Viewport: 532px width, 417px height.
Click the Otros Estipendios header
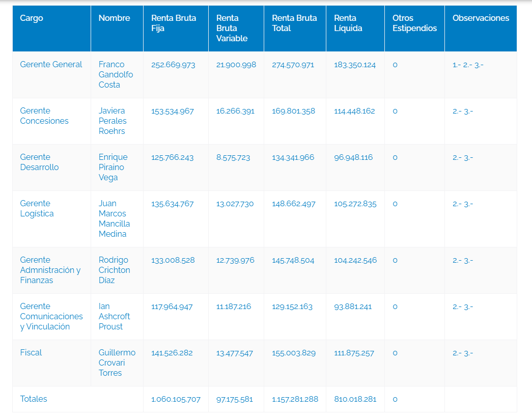(414, 23)
